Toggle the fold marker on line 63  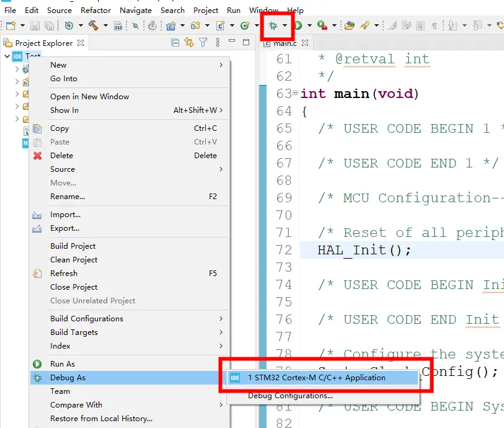tap(295, 94)
